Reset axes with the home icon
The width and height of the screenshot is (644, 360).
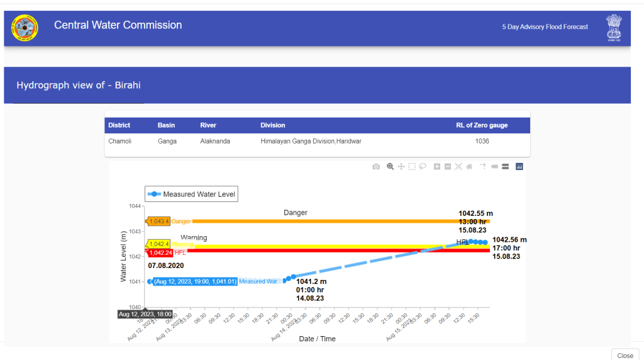pos(469,167)
